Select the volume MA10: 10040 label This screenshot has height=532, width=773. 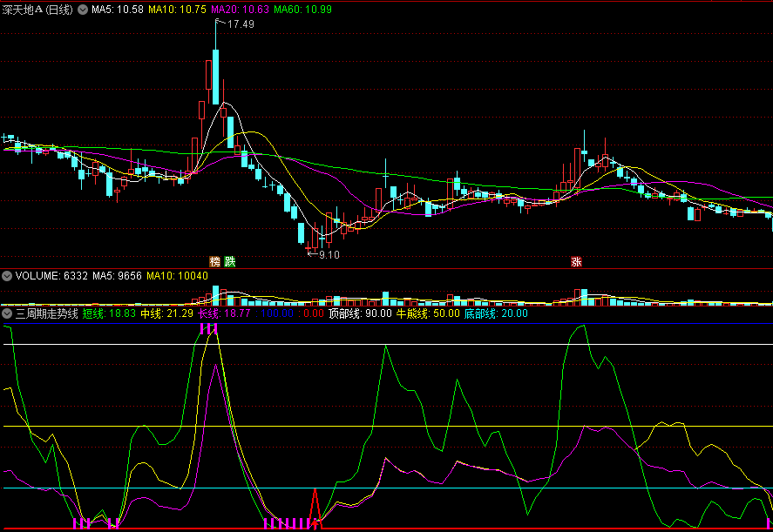click(x=178, y=276)
